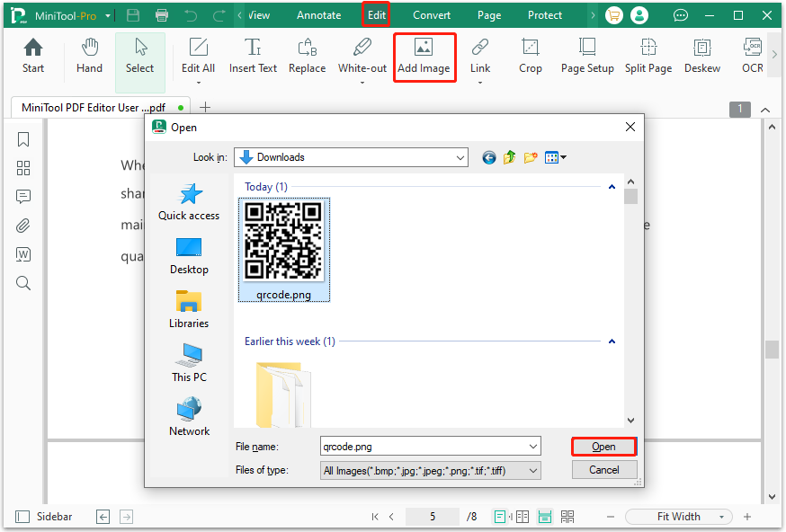
Task: Close the Open dialog
Action: click(630, 127)
